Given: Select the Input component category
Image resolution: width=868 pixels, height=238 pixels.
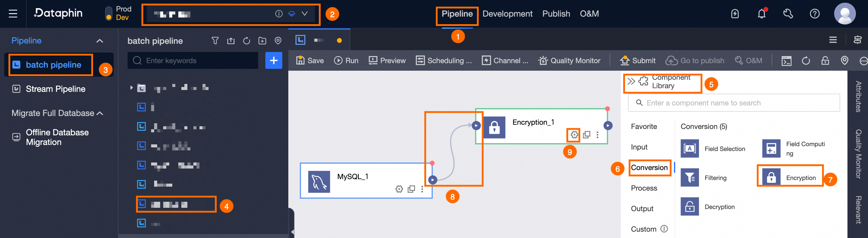Looking at the screenshot, I should click(x=639, y=147).
